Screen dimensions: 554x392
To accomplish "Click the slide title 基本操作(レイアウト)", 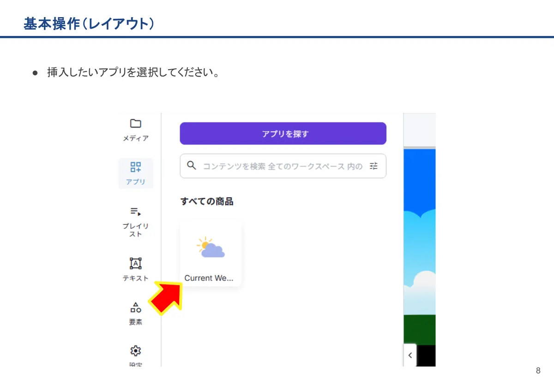I will 89,24.
